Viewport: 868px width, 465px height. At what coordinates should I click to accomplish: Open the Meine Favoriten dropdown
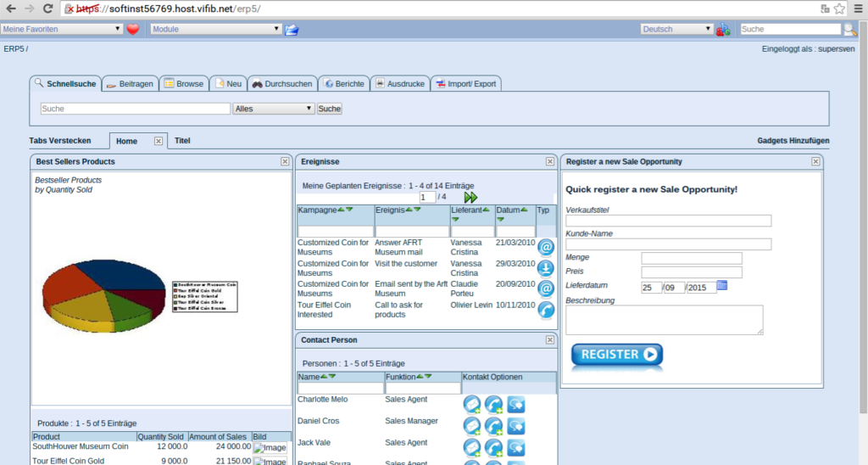(62, 29)
